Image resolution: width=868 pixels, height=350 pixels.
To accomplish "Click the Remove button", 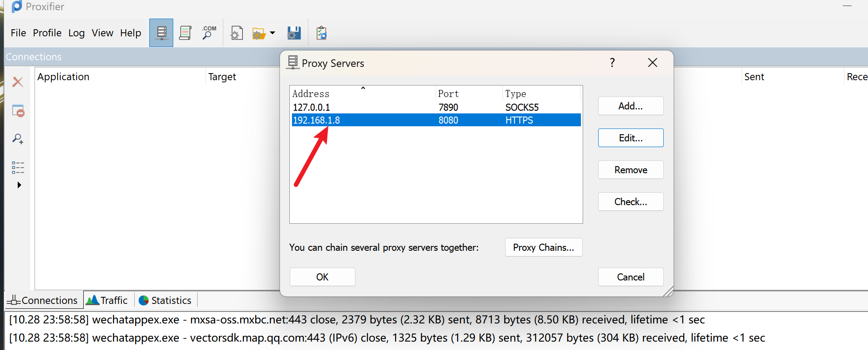I will (x=631, y=170).
